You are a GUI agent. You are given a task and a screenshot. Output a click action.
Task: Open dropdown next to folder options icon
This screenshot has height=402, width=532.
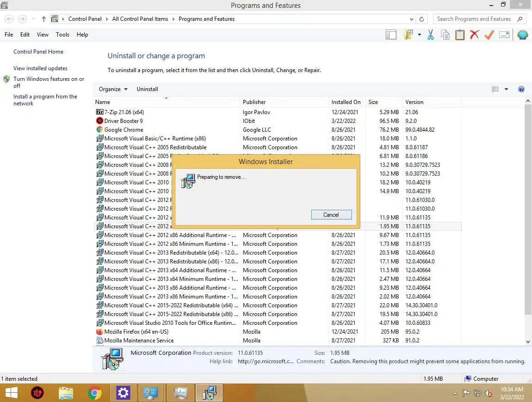click(419, 35)
